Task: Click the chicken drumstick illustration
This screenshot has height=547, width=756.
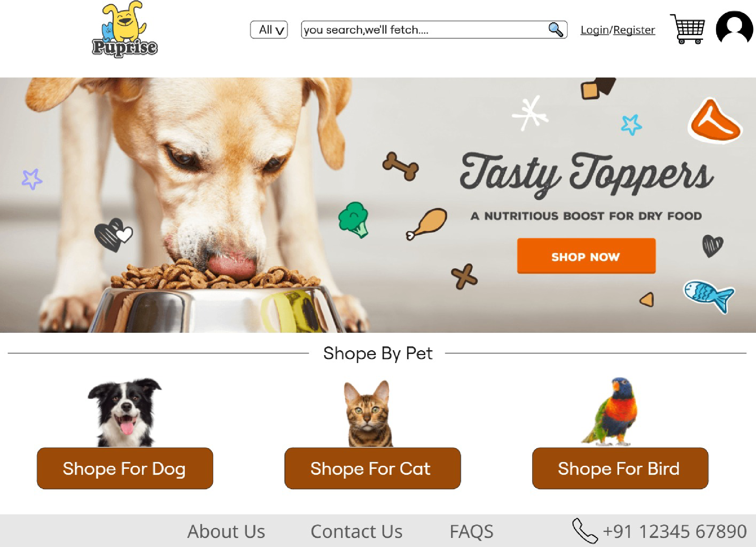Action: pyautogui.click(x=426, y=224)
